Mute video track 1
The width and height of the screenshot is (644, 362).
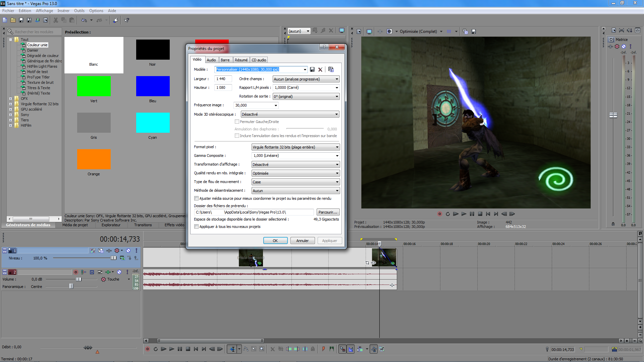128,250
